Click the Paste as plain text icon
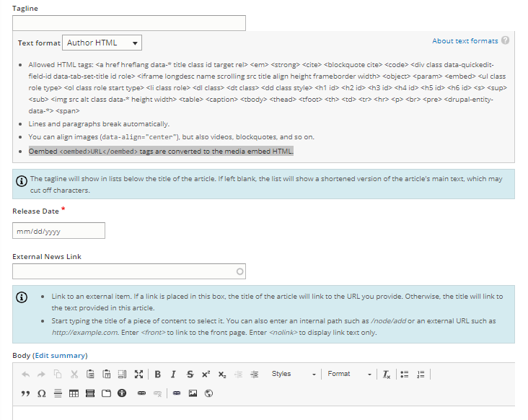The height and width of the screenshot is (420, 528). click(x=107, y=375)
